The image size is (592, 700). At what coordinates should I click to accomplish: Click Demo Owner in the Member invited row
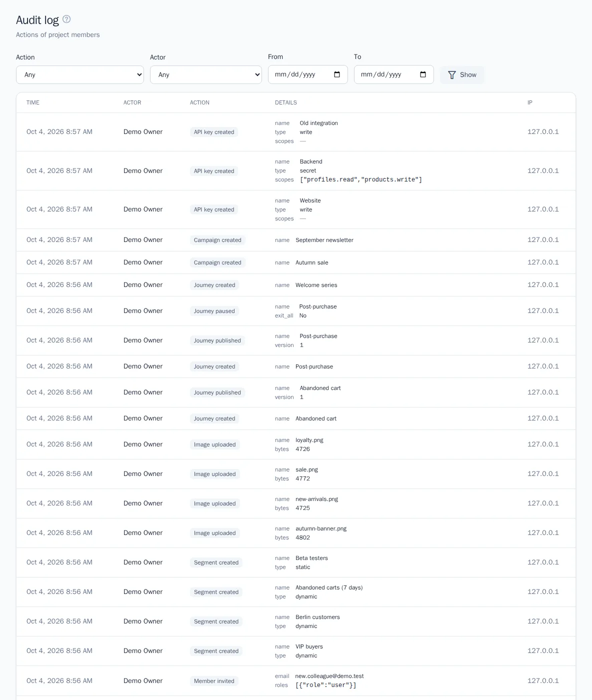(x=143, y=680)
